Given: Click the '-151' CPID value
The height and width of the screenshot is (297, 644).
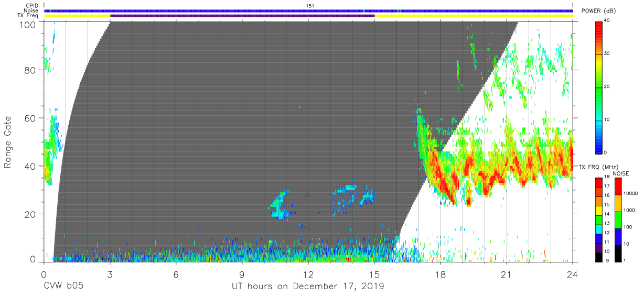Looking at the screenshot, I should [x=308, y=6].
